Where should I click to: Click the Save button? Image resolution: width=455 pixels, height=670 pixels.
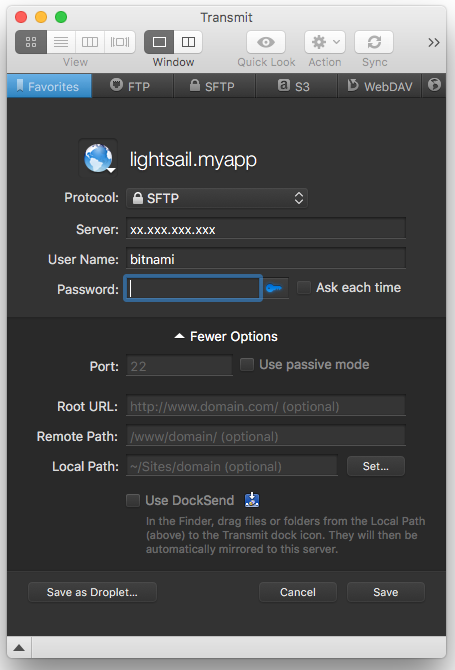[x=386, y=592]
